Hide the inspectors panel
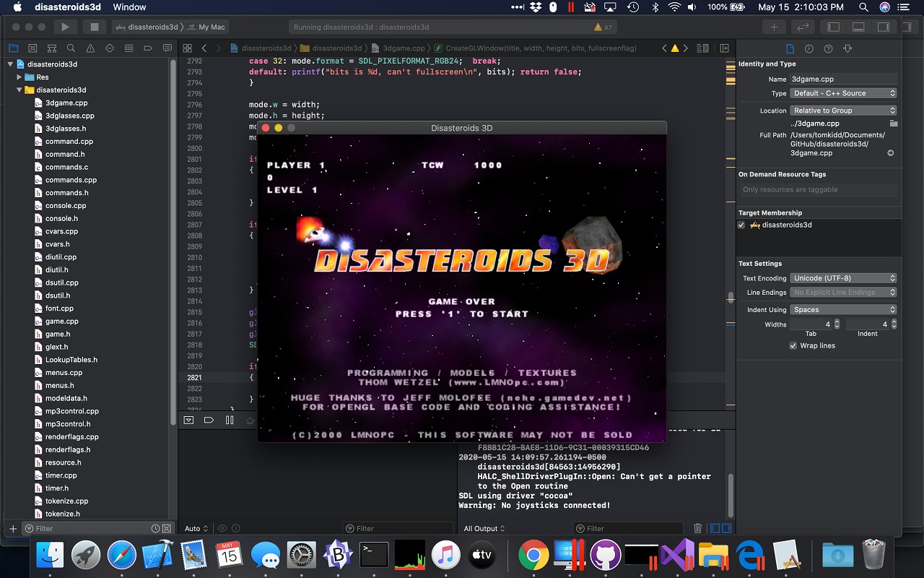This screenshot has height=578, width=924. click(883, 27)
